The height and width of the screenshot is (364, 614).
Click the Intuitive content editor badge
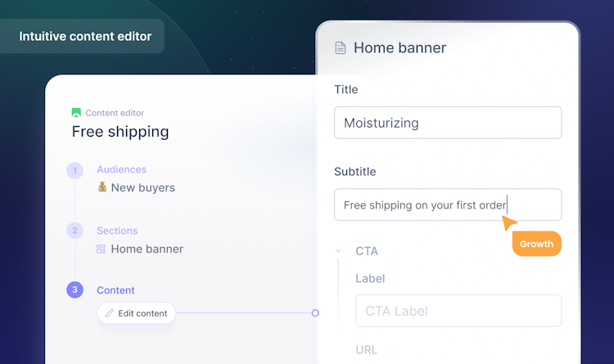(x=85, y=37)
